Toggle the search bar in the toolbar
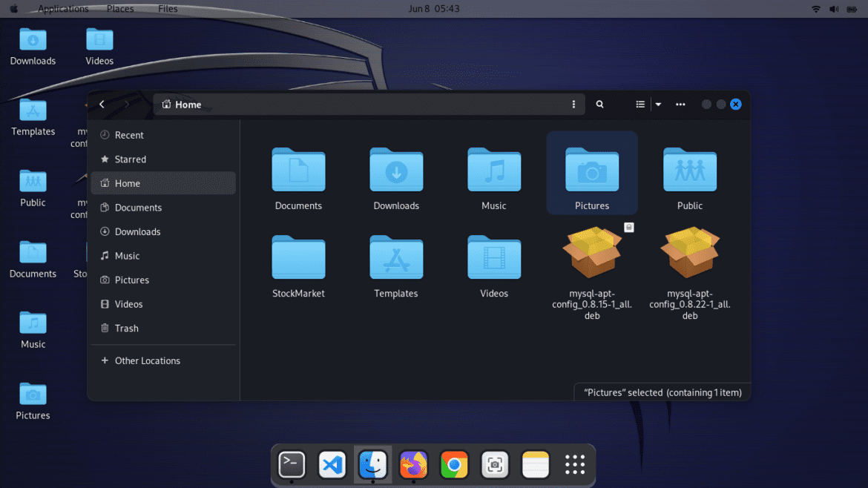 pyautogui.click(x=599, y=104)
